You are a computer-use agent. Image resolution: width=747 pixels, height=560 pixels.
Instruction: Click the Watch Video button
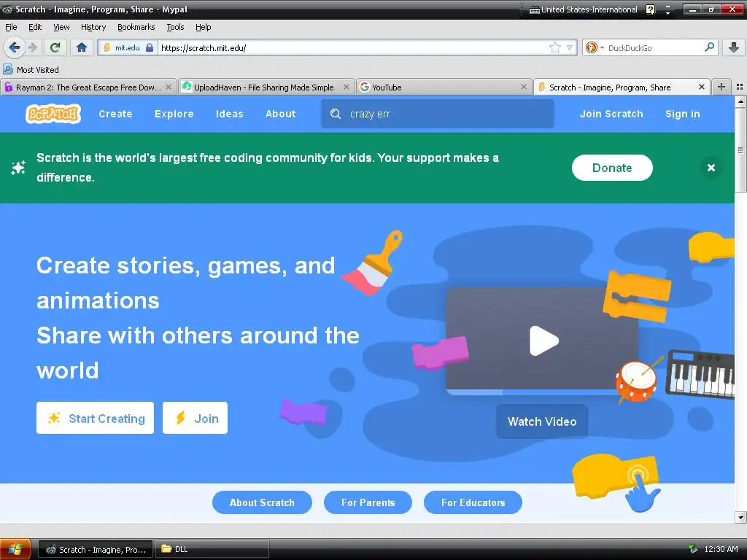pos(542,421)
